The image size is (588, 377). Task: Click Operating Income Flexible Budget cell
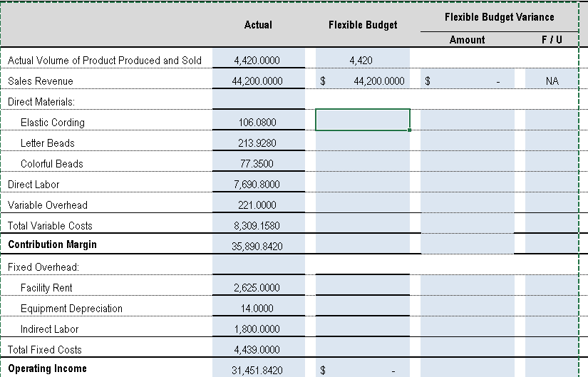point(363,368)
